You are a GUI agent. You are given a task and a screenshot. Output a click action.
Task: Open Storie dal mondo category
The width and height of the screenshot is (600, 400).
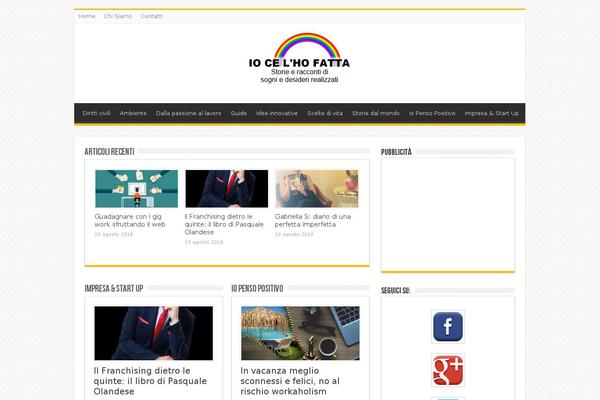pyautogui.click(x=376, y=113)
